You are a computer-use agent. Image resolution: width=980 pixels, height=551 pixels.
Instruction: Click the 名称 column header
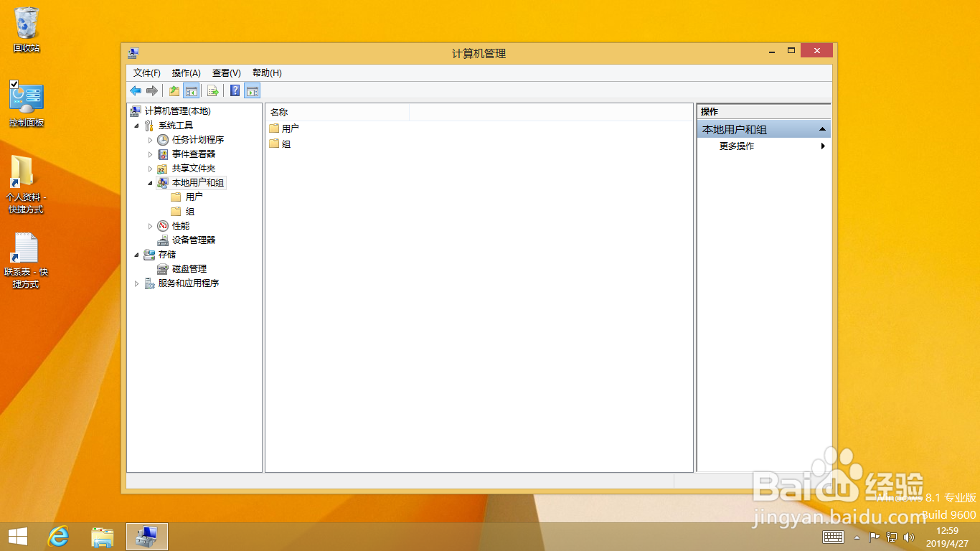click(x=337, y=112)
